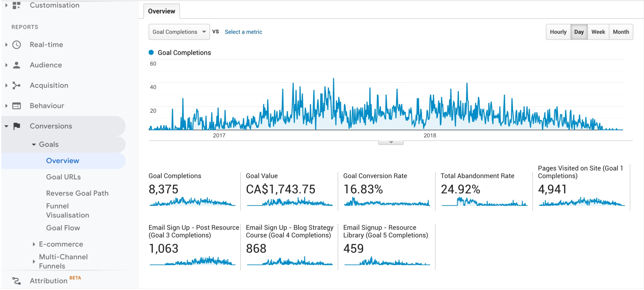Expand the Real-time reports section

pyautogui.click(x=6, y=45)
